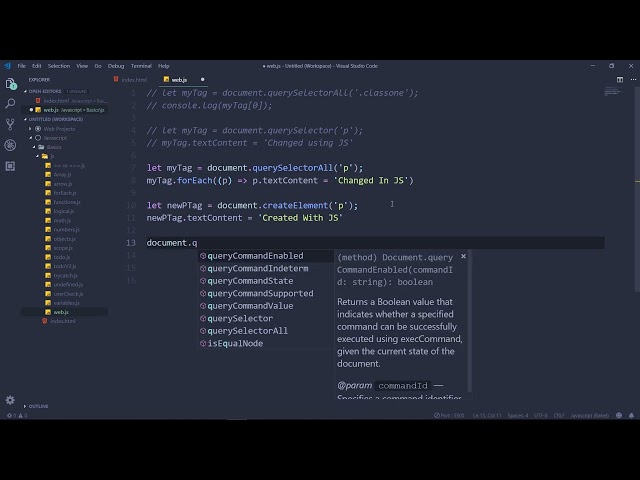The height and width of the screenshot is (480, 640).
Task: Choose queryCommandValue suggestion
Action: click(x=266, y=306)
